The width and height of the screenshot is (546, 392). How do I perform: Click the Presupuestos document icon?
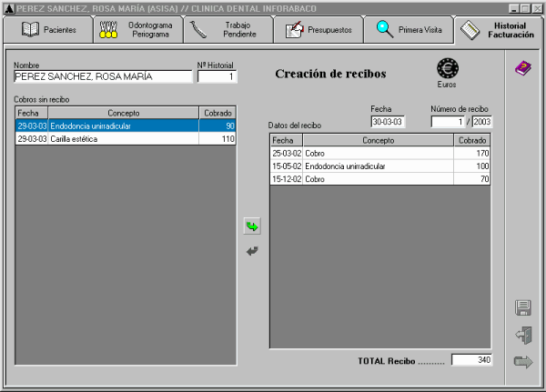(294, 30)
